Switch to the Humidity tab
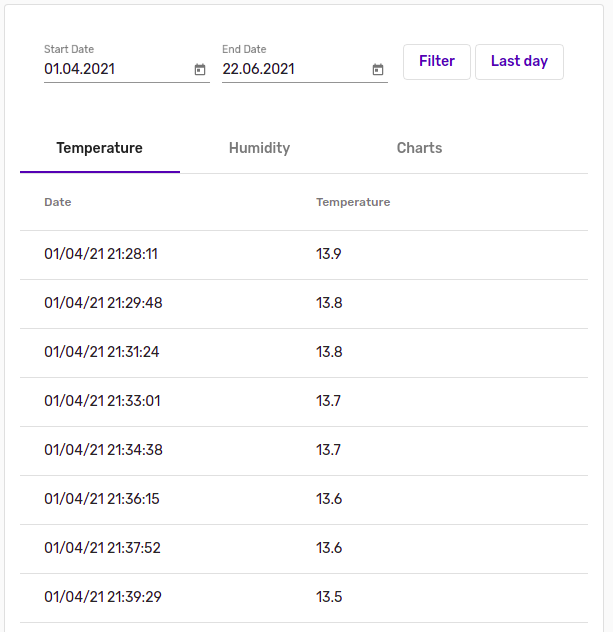Viewport: 613px width, 632px height. [260, 148]
